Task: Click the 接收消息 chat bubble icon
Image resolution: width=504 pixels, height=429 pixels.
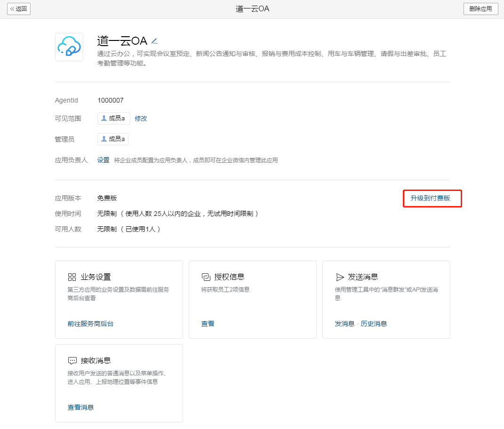Action: pyautogui.click(x=72, y=360)
